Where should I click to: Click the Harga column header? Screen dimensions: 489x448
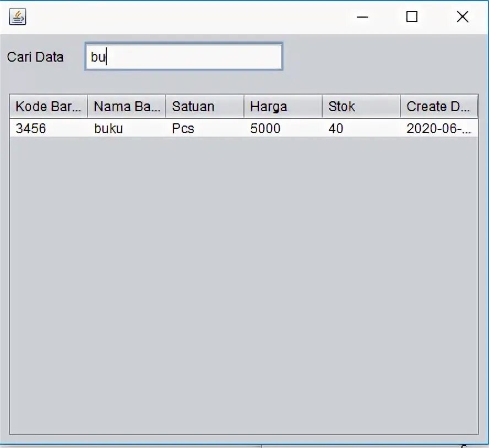click(x=283, y=106)
